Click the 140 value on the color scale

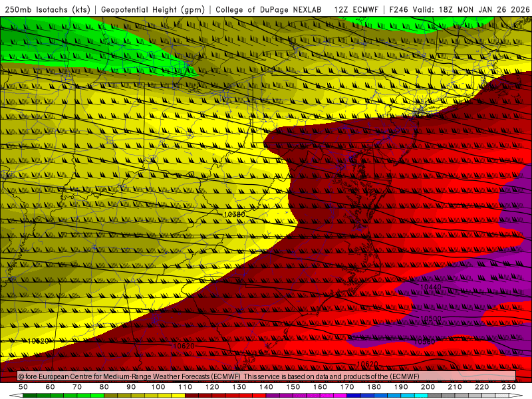[266, 387]
